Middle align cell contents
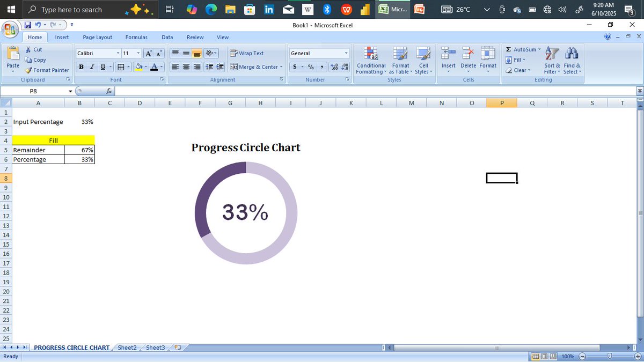 point(186,53)
